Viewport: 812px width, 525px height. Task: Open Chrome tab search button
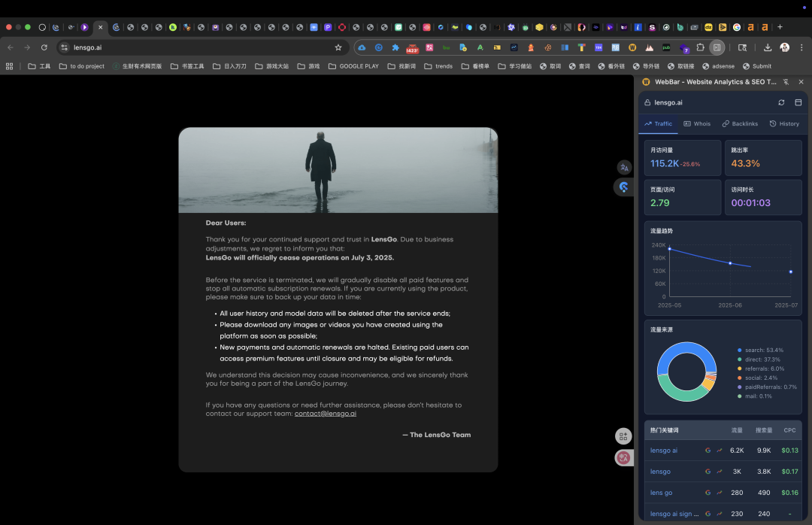(742, 47)
